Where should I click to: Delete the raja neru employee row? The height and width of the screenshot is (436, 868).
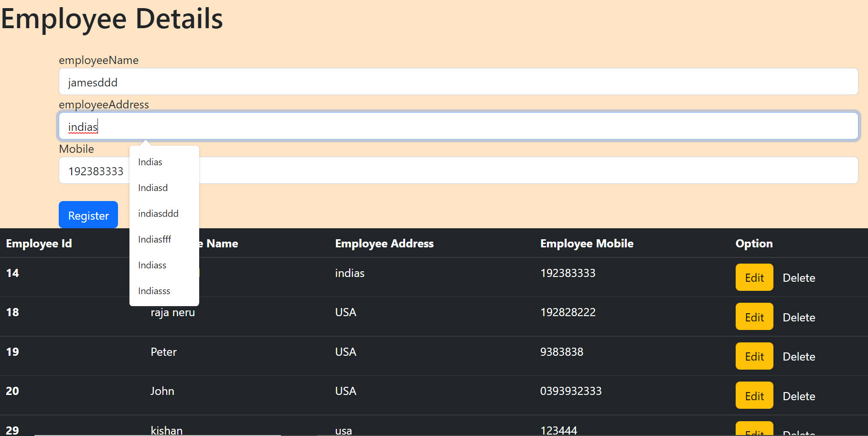(x=799, y=318)
